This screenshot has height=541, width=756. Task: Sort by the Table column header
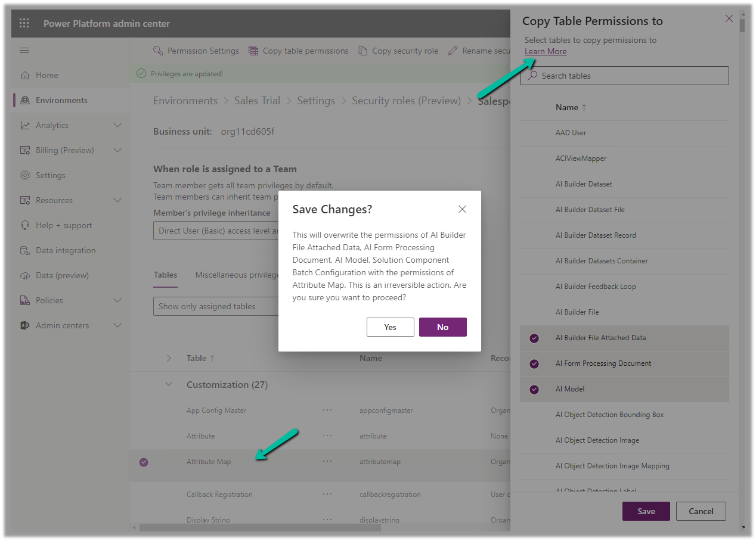(200, 358)
